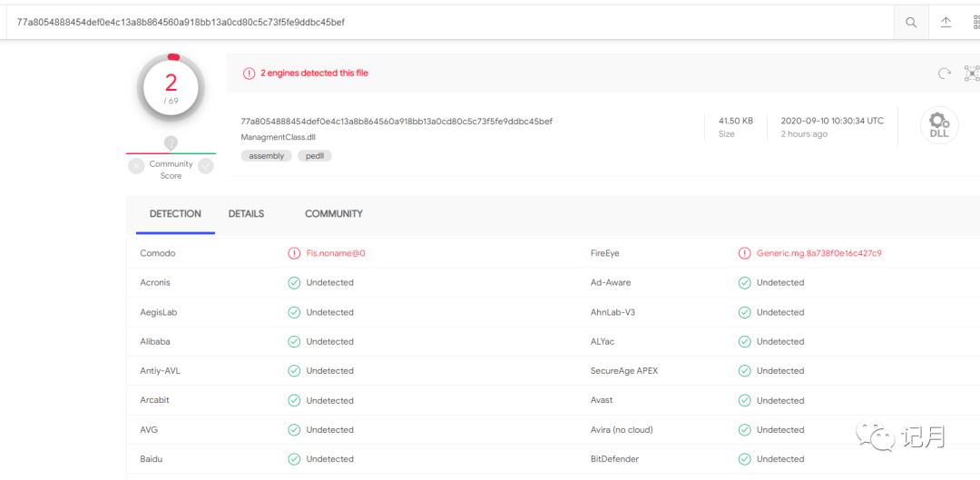980x480 pixels.
Task: Click the Antiy-AVL undetected check icon
Action: click(x=294, y=370)
